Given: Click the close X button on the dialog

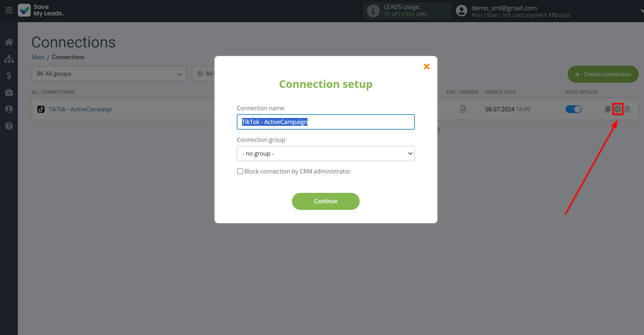Looking at the screenshot, I should tap(426, 66).
